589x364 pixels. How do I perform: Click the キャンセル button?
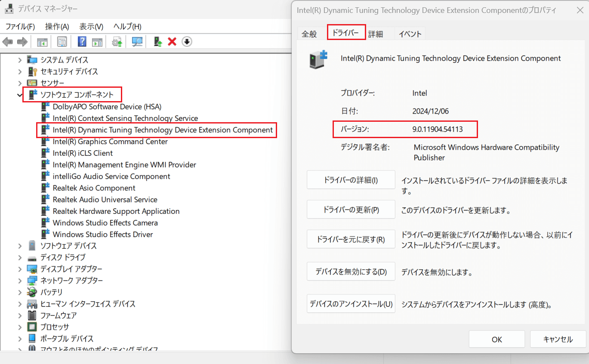(558, 339)
